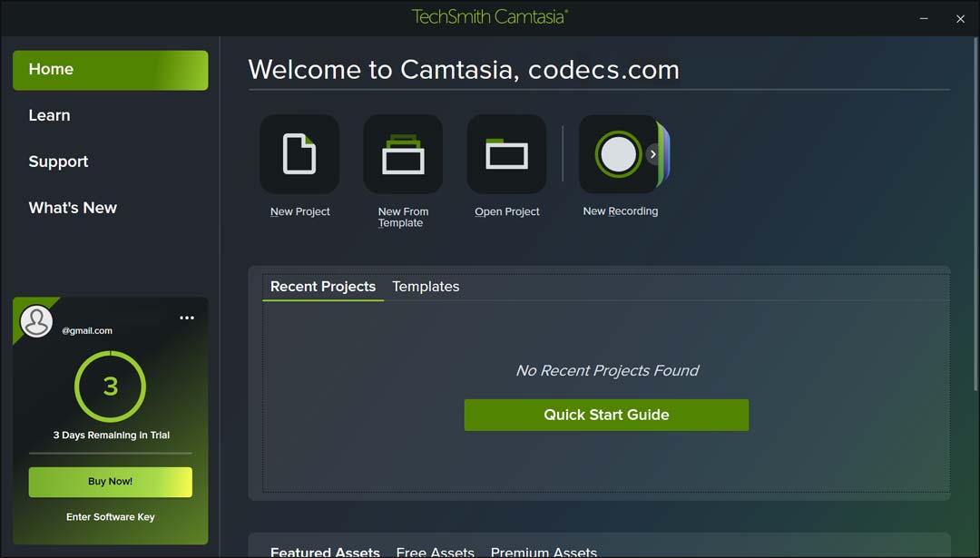Click the trial days remaining circular indicator
Screen dimensions: 980x558
[x=110, y=387]
